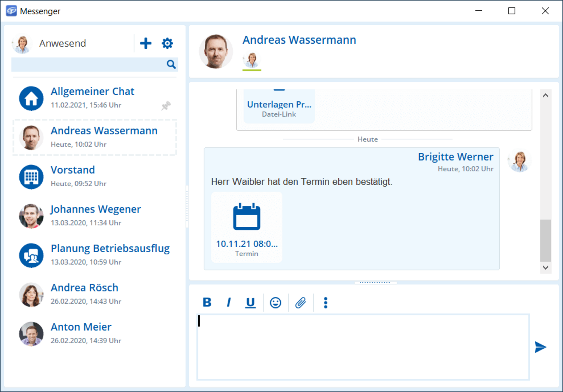Screen dimensions: 563x392
Task: Click the search magnifier icon
Action: 171,64
